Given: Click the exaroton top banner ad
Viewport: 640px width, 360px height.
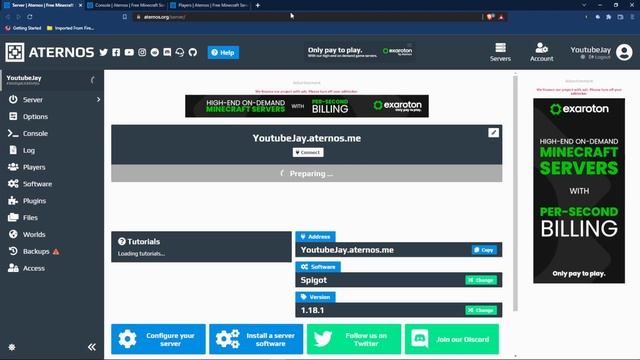Looking at the screenshot, I should tap(307, 106).
